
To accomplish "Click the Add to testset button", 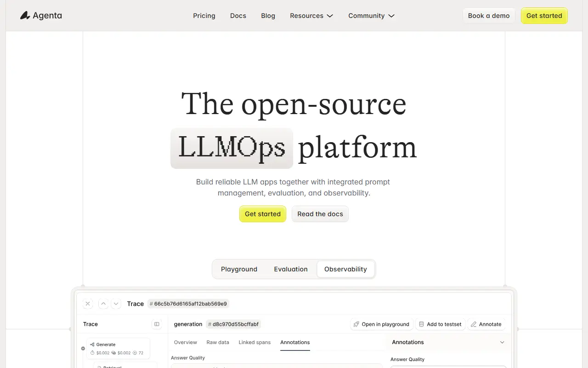I will click(x=440, y=324).
